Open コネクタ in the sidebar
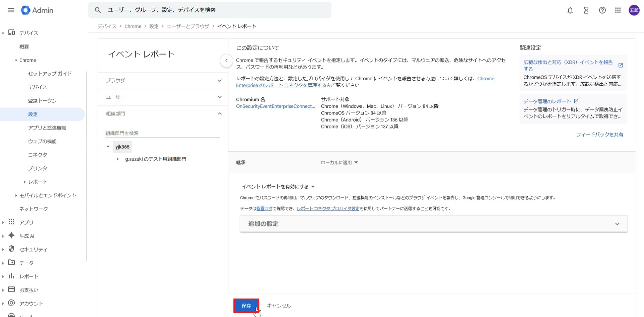The width and height of the screenshot is (644, 317). click(38, 155)
